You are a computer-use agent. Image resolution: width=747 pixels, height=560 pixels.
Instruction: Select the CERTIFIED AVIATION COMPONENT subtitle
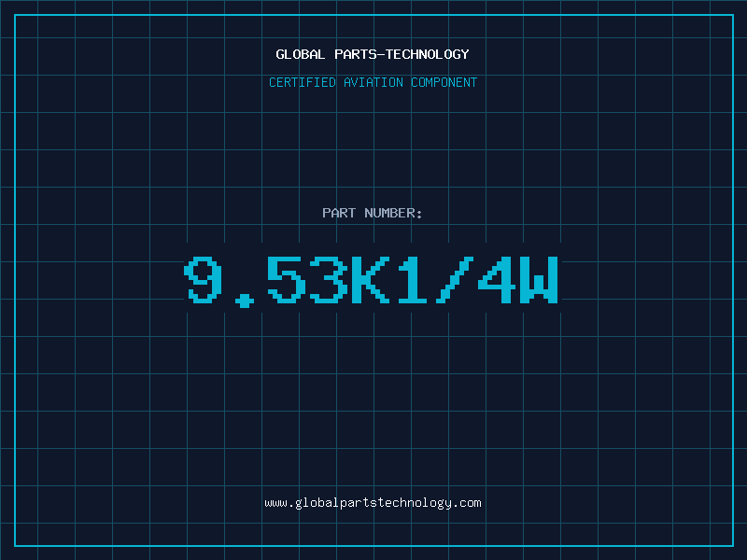coord(373,82)
